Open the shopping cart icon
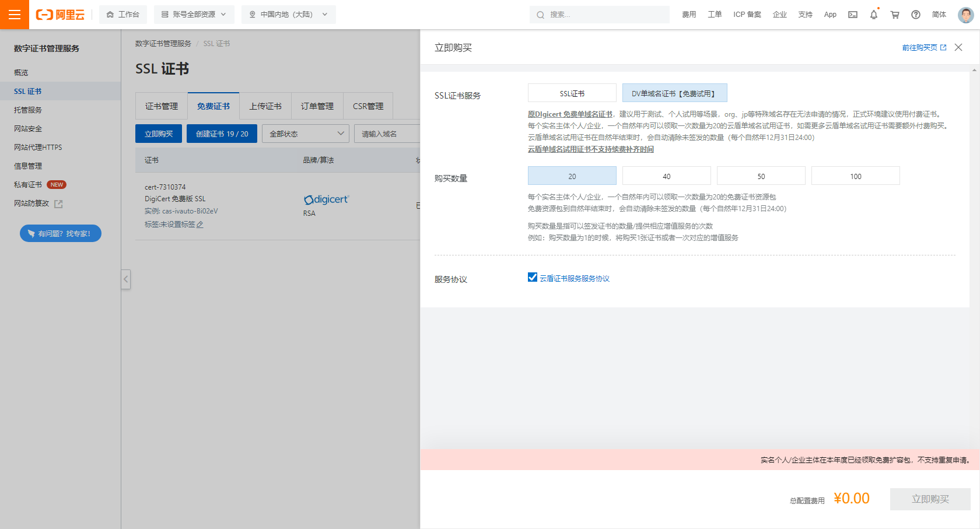Screen dimensions: 980x529 pyautogui.click(x=894, y=15)
